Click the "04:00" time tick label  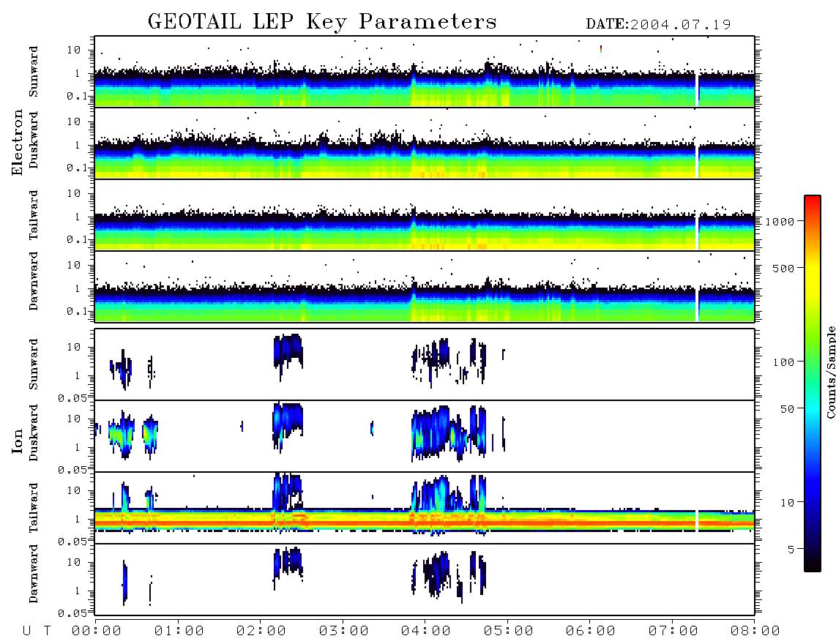point(426,632)
